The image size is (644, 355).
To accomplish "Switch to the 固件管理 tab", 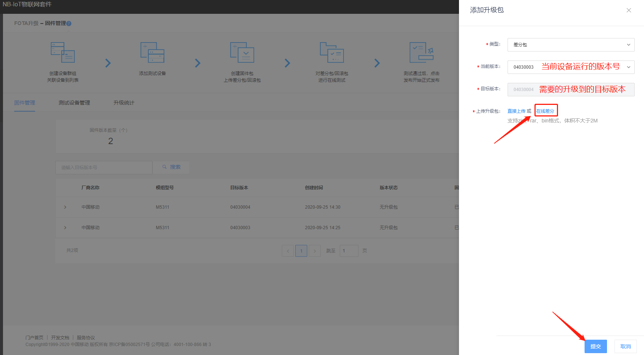I will (x=25, y=103).
